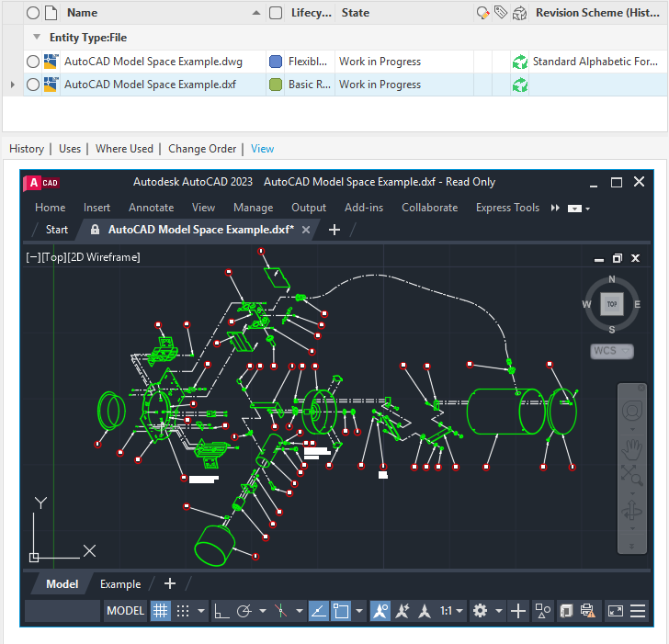The width and height of the screenshot is (669, 644).
Task: Click the annotation scale icon
Action: coord(425,611)
